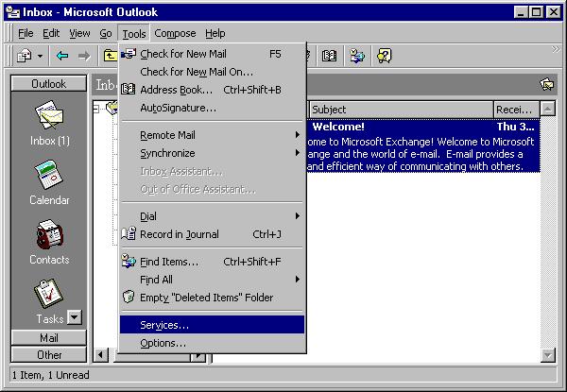Screen dimensions: 567x392
Task: Click the New Mail Message toolbar icon
Action: [x=25, y=56]
